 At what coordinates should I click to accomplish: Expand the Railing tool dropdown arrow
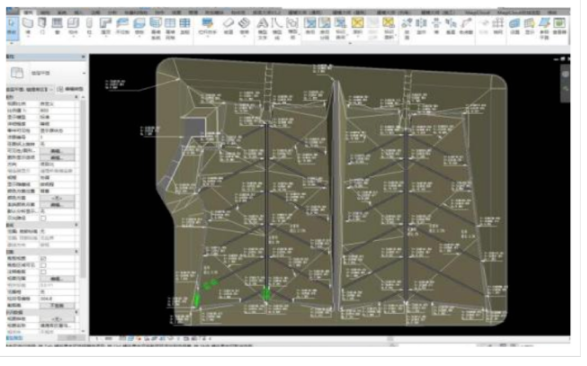pos(207,37)
